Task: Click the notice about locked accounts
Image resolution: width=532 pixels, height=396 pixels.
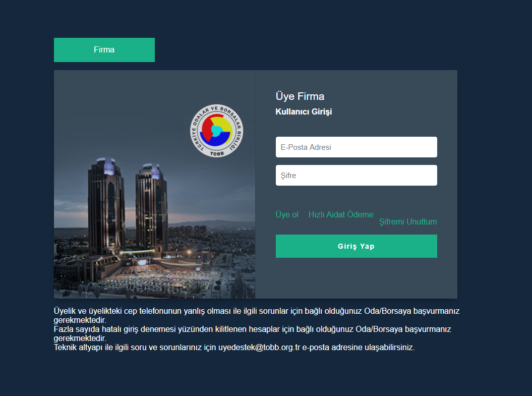Action: point(253,333)
